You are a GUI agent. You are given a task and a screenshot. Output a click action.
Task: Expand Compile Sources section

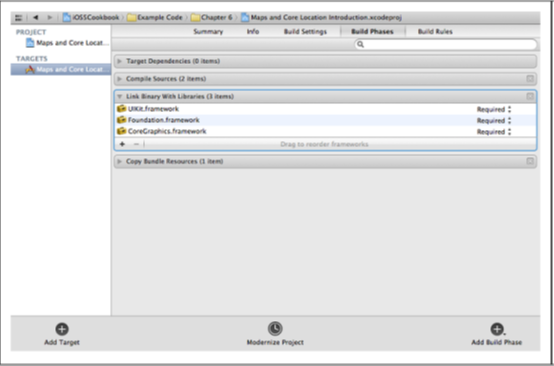[120, 79]
